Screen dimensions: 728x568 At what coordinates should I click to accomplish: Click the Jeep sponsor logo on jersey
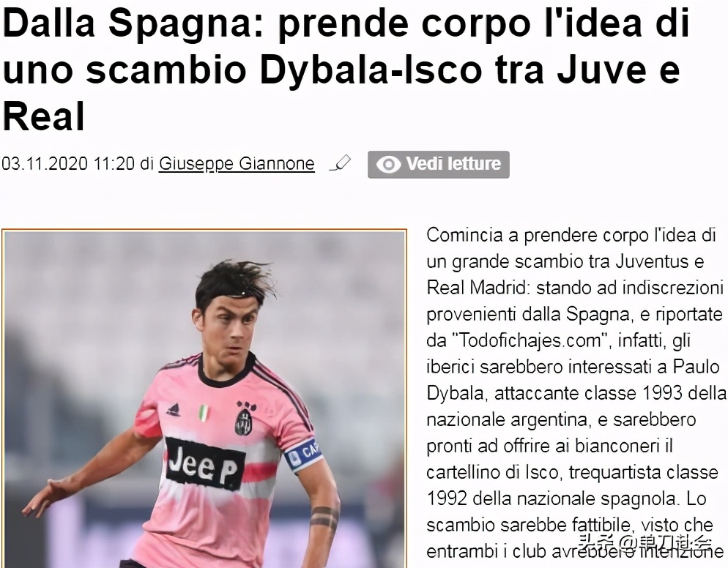pyautogui.click(x=205, y=463)
